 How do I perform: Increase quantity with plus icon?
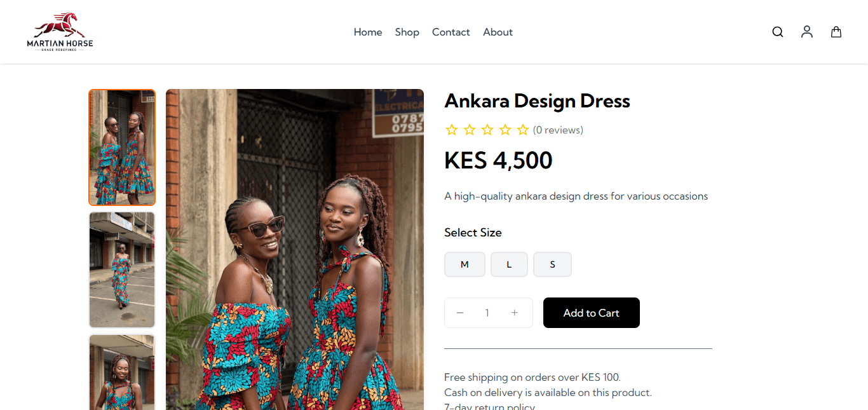[x=515, y=313]
